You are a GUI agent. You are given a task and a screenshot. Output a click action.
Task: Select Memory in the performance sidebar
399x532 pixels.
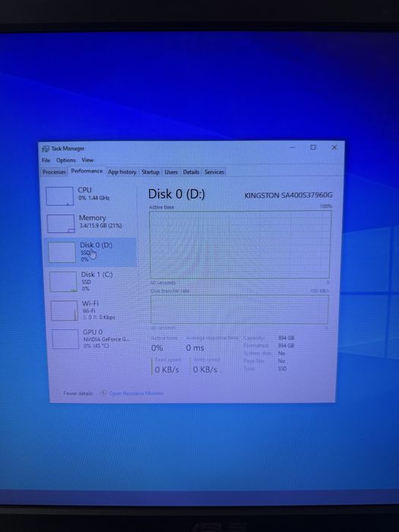(x=90, y=223)
